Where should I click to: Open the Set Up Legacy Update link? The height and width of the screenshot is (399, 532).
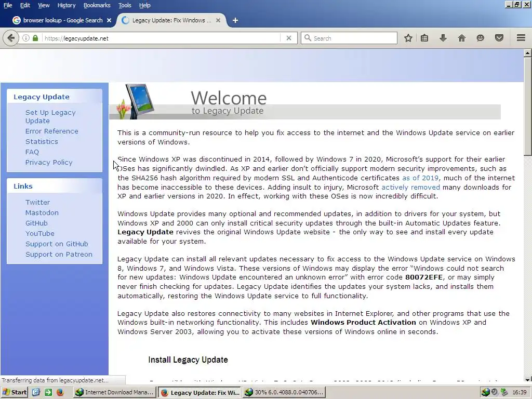[x=50, y=116]
